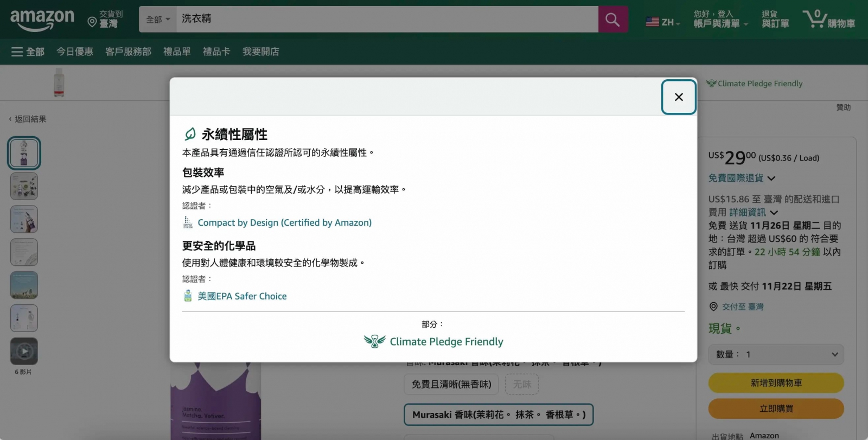
Task: Select the third product thumbnail
Action: pyautogui.click(x=24, y=219)
